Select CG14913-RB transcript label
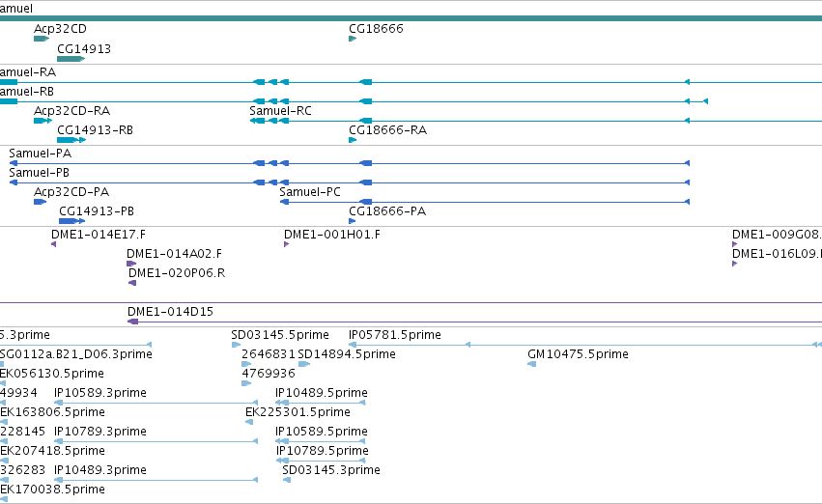This screenshot has height=504, width=822. tap(95, 130)
